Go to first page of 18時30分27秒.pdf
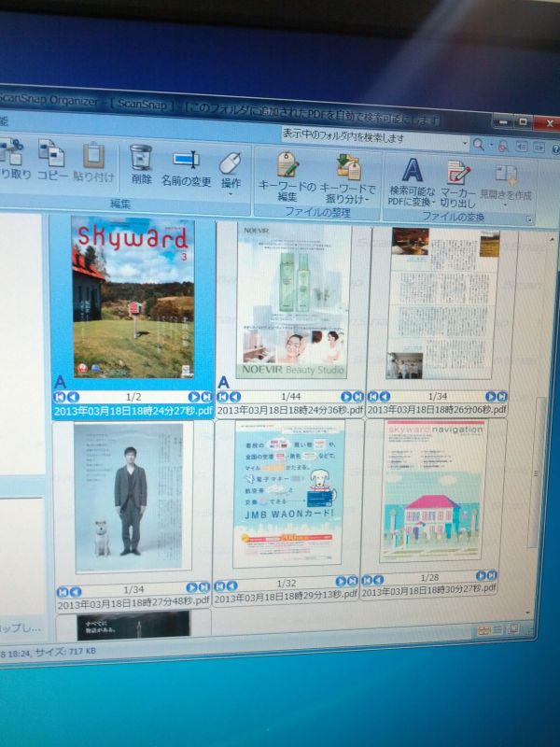This screenshot has width=560, height=747. [x=367, y=580]
